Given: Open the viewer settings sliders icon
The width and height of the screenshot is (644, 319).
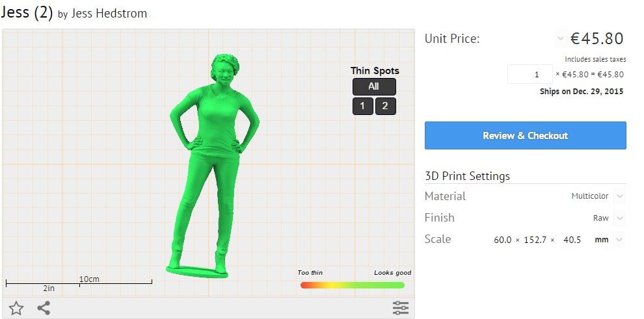Looking at the screenshot, I should 401,307.
